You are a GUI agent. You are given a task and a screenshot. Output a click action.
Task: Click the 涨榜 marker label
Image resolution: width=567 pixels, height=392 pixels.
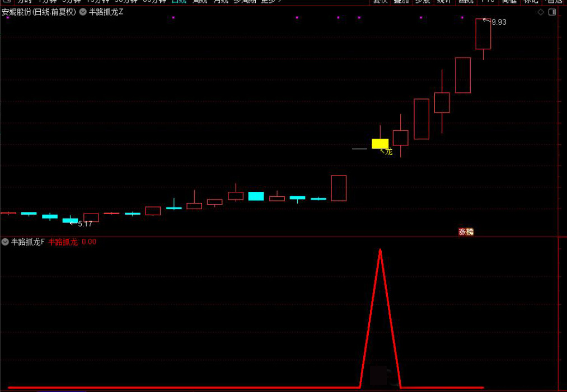466,232
